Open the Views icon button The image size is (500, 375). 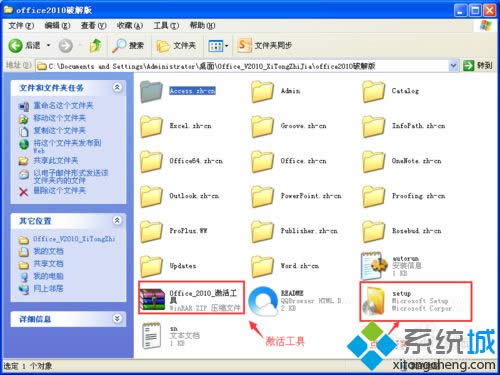click(x=215, y=46)
